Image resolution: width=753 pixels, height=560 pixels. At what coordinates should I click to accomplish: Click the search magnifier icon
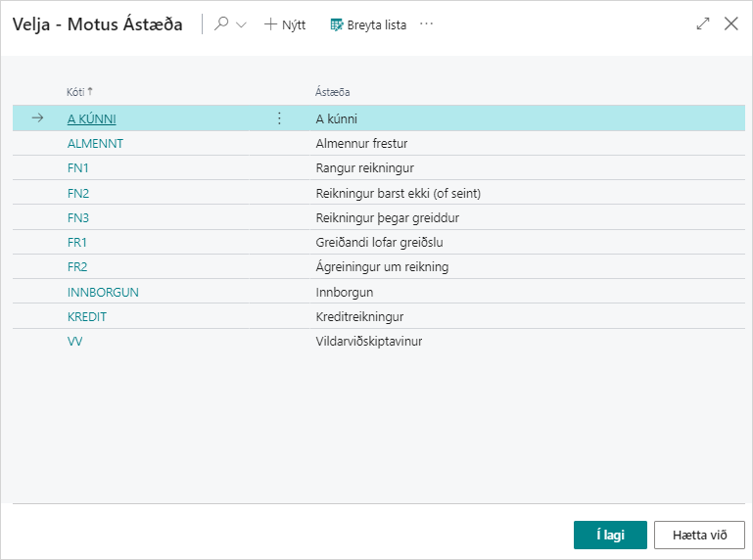pyautogui.click(x=221, y=24)
